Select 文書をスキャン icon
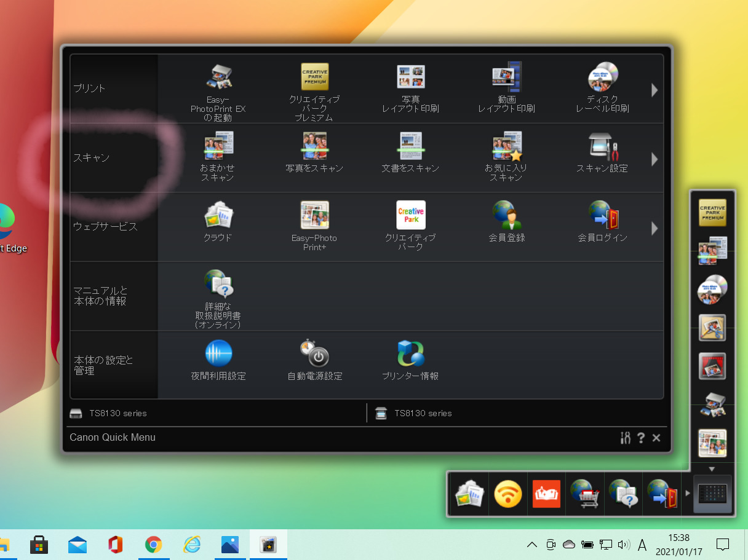748x560 pixels. 410,147
